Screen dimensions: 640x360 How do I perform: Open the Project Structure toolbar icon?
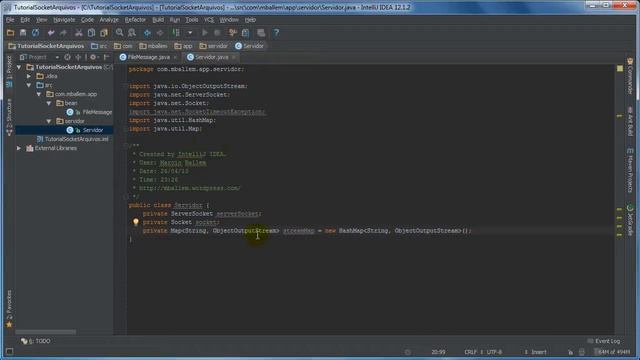[x=245, y=33]
